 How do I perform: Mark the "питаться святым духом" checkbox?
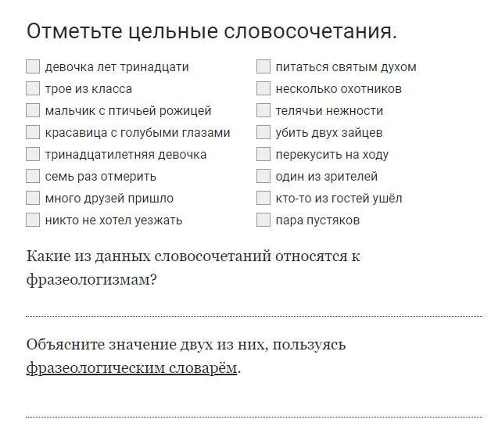click(263, 66)
